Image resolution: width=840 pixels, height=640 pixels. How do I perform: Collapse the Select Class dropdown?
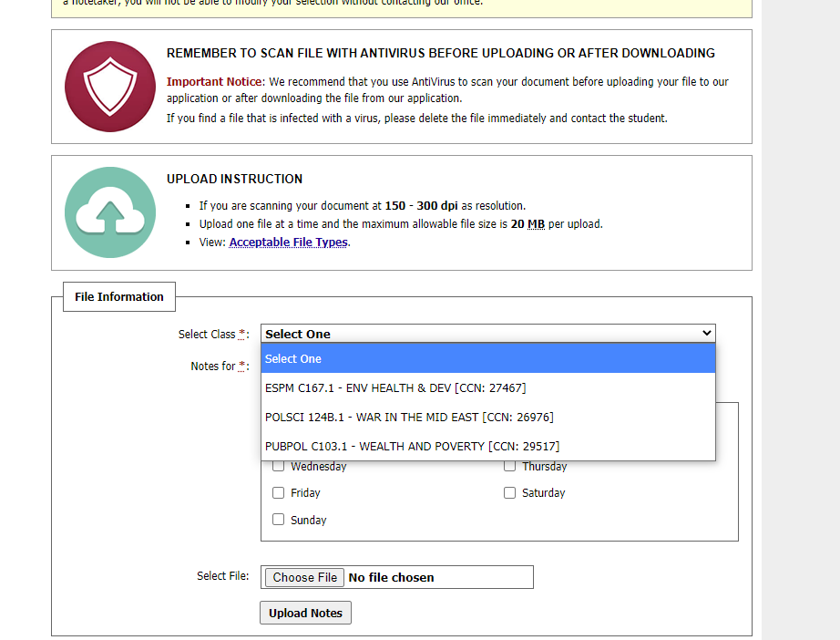pyautogui.click(x=488, y=334)
